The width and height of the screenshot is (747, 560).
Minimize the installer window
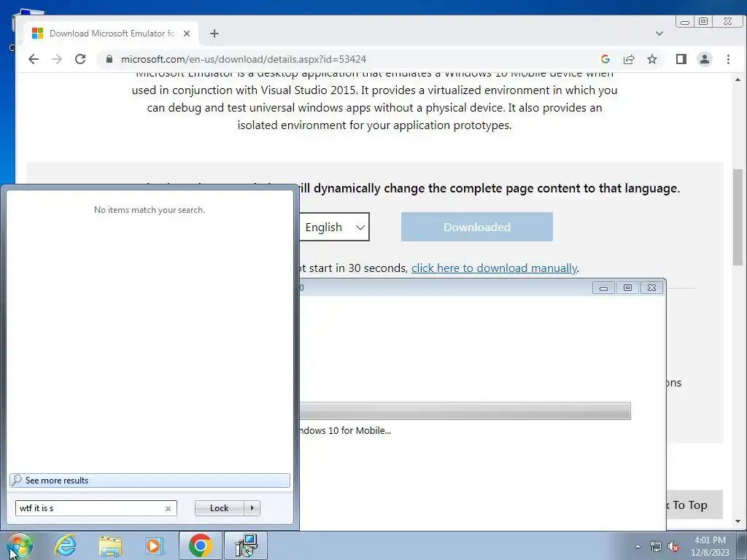[603, 287]
